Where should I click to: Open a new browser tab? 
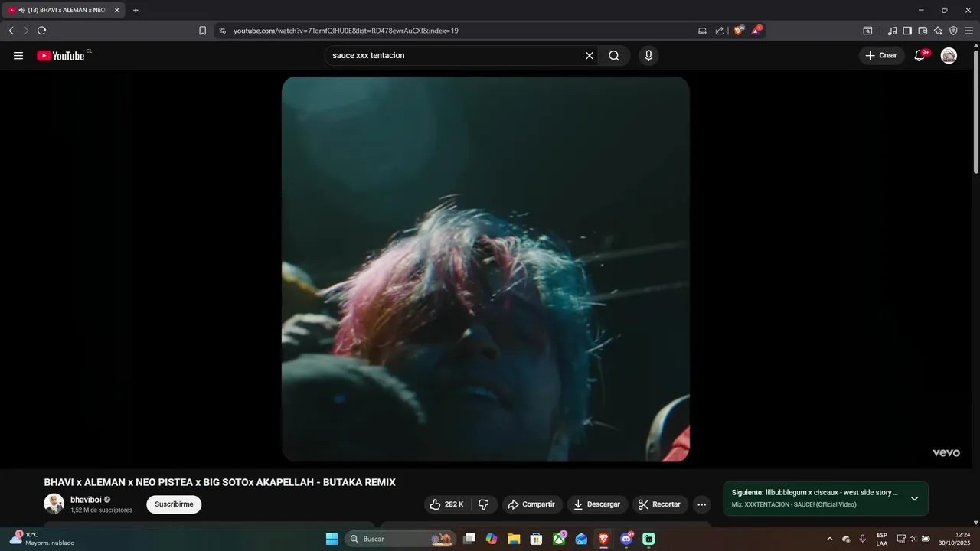click(136, 10)
